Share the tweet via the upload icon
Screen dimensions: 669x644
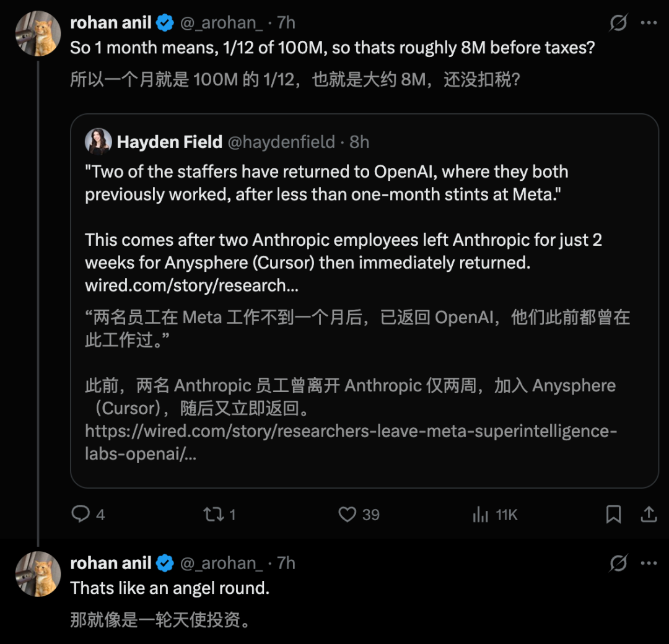(649, 514)
